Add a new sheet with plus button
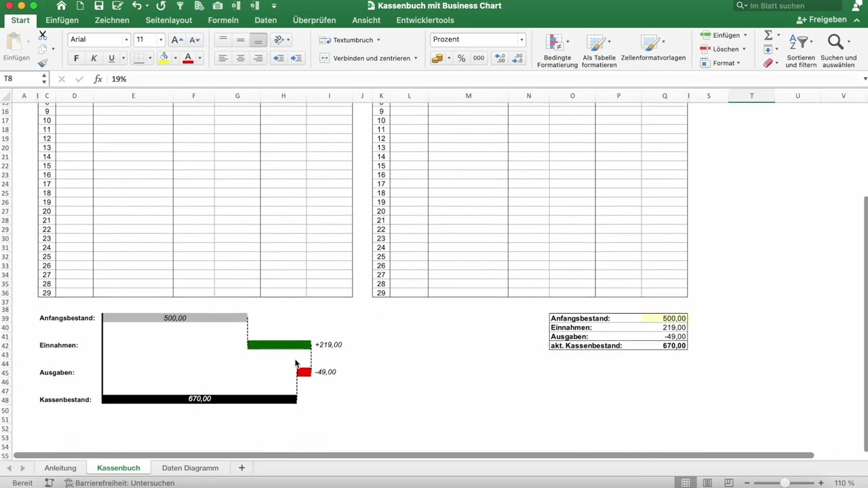Image resolution: width=868 pixels, height=488 pixels. click(241, 468)
